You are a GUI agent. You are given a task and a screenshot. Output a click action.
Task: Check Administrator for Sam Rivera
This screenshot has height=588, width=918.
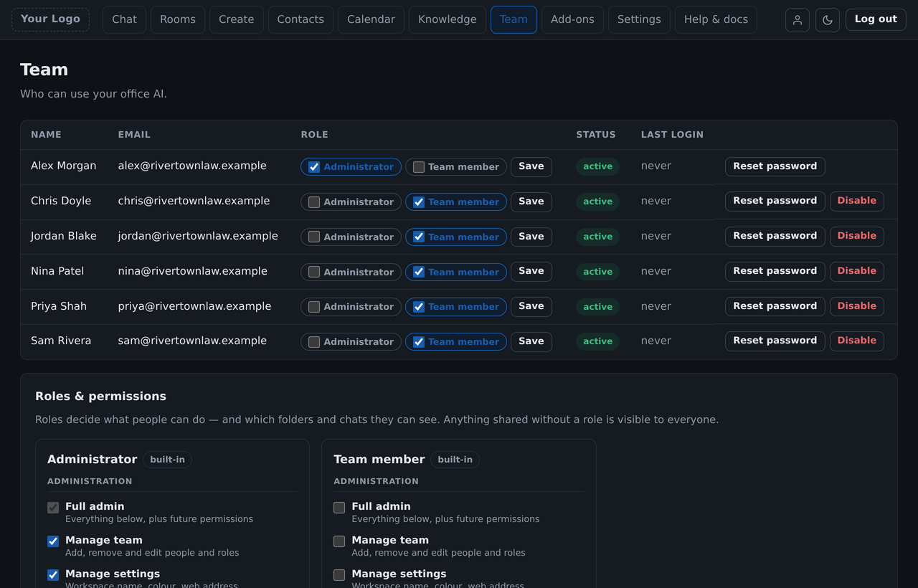[x=314, y=342]
